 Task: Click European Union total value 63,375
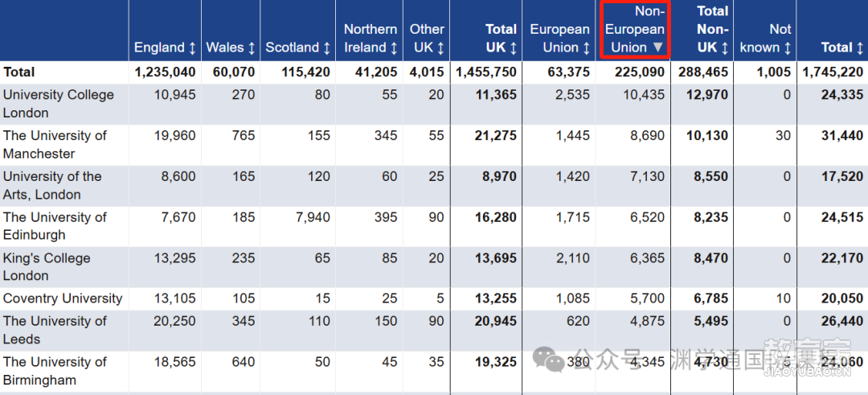pos(568,72)
